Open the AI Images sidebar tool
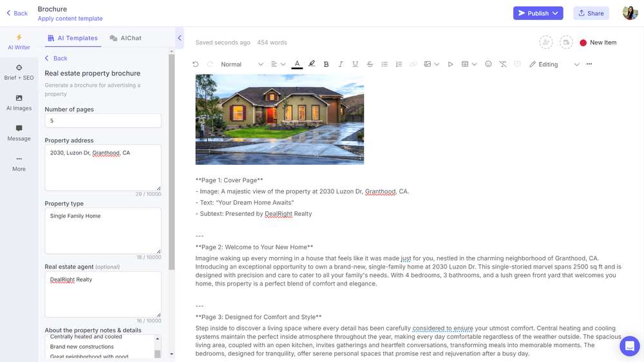The height and width of the screenshot is (362, 644). pyautogui.click(x=19, y=102)
